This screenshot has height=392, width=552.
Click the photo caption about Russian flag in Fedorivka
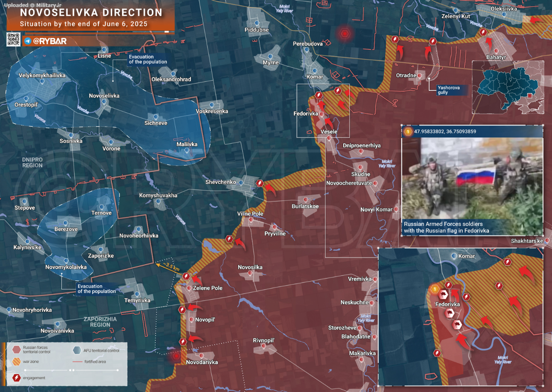pyautogui.click(x=447, y=228)
